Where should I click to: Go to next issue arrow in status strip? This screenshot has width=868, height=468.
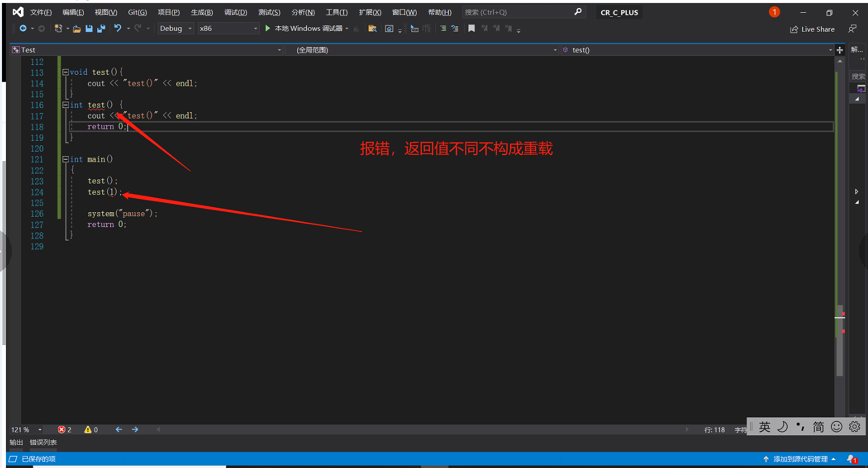135,429
